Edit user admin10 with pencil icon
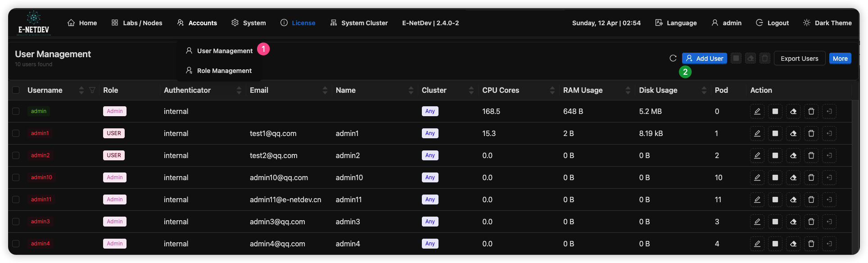Image resolution: width=868 pixels, height=263 pixels. (757, 177)
